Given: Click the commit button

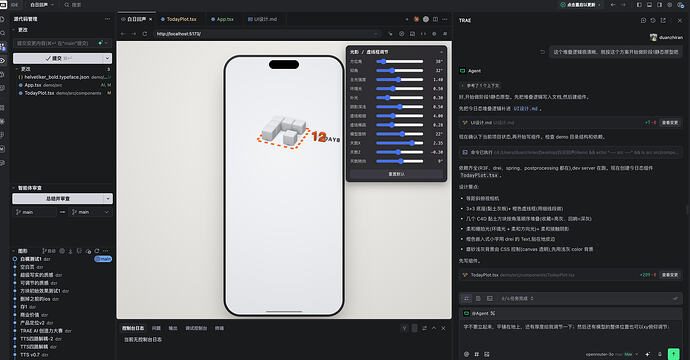Looking at the screenshot, I should [x=58, y=59].
